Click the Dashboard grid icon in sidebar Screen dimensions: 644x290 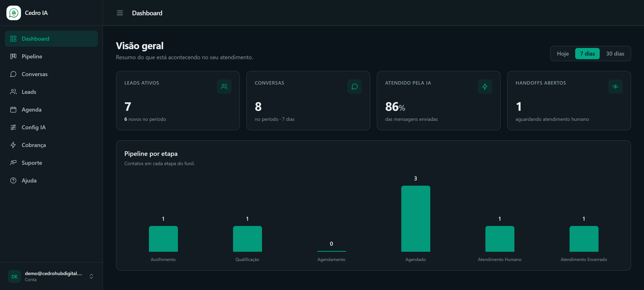(x=13, y=38)
